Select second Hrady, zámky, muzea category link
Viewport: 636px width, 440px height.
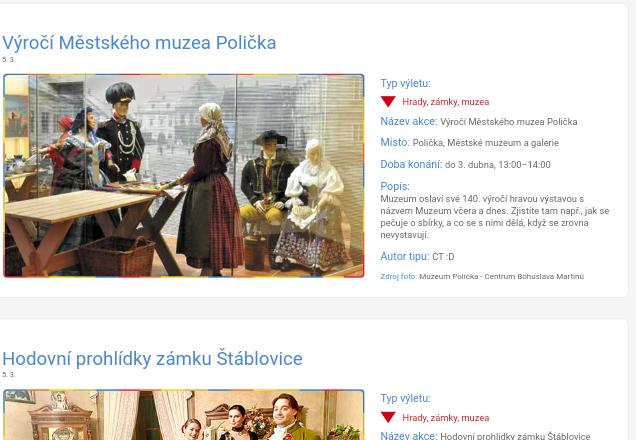(445, 418)
